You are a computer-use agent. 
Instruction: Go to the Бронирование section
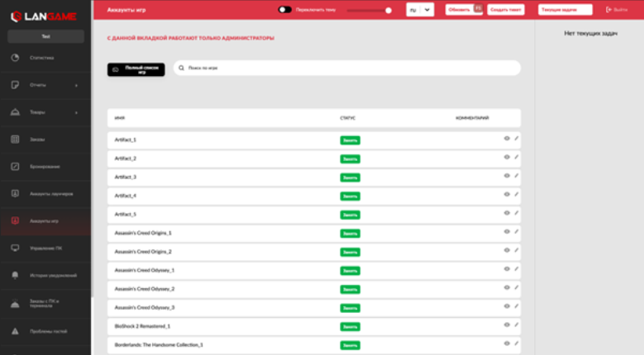45,167
